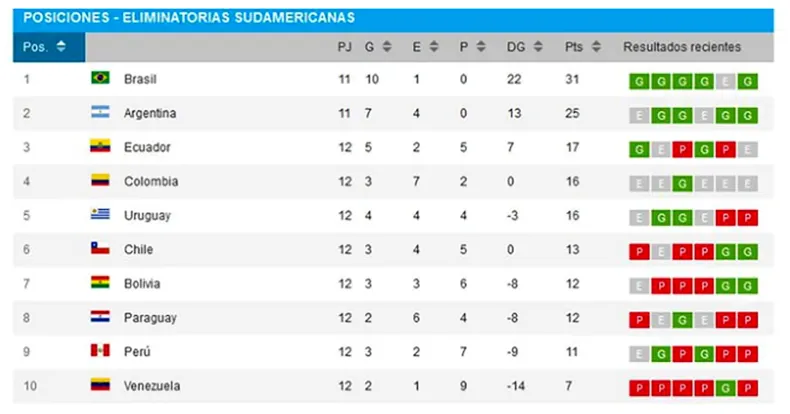
Task: Click the Perú flag icon
Action: [100, 350]
